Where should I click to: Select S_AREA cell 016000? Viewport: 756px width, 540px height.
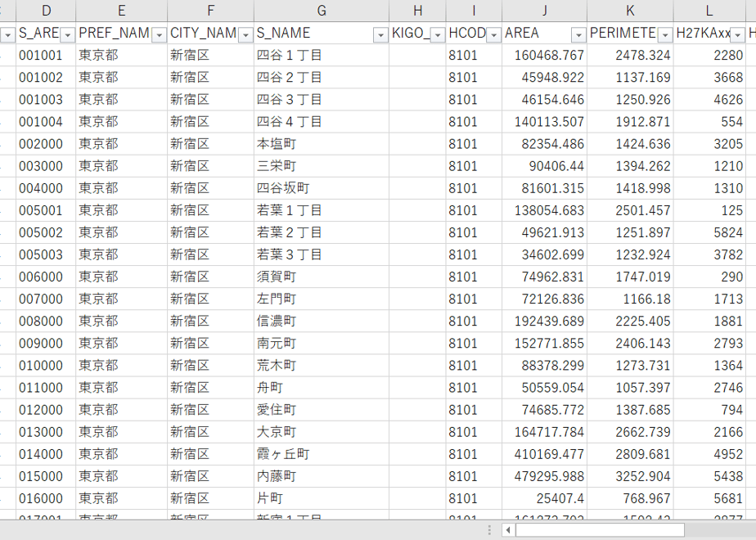46,498
